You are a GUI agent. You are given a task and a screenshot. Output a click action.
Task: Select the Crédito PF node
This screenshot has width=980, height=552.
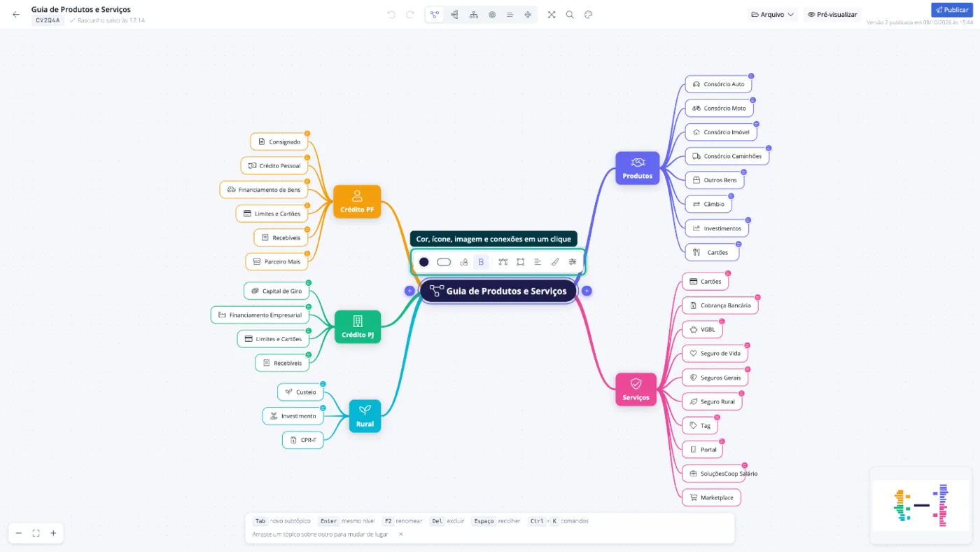(x=357, y=202)
